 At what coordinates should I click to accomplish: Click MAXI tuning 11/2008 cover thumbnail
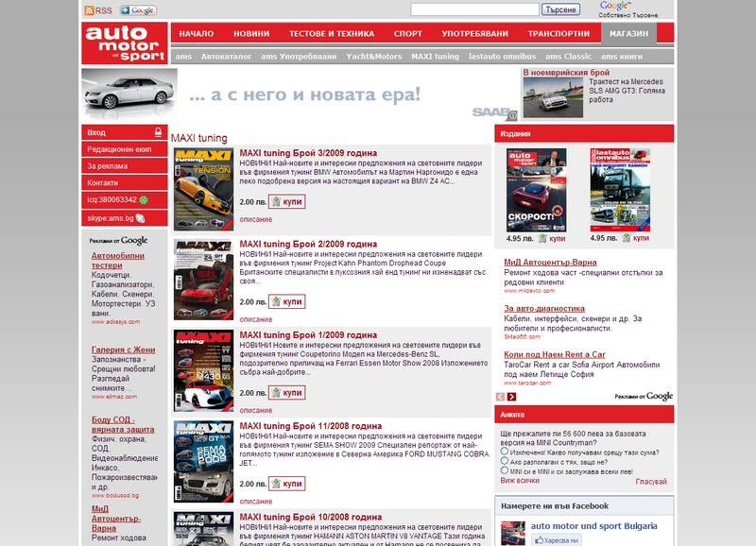(x=203, y=462)
